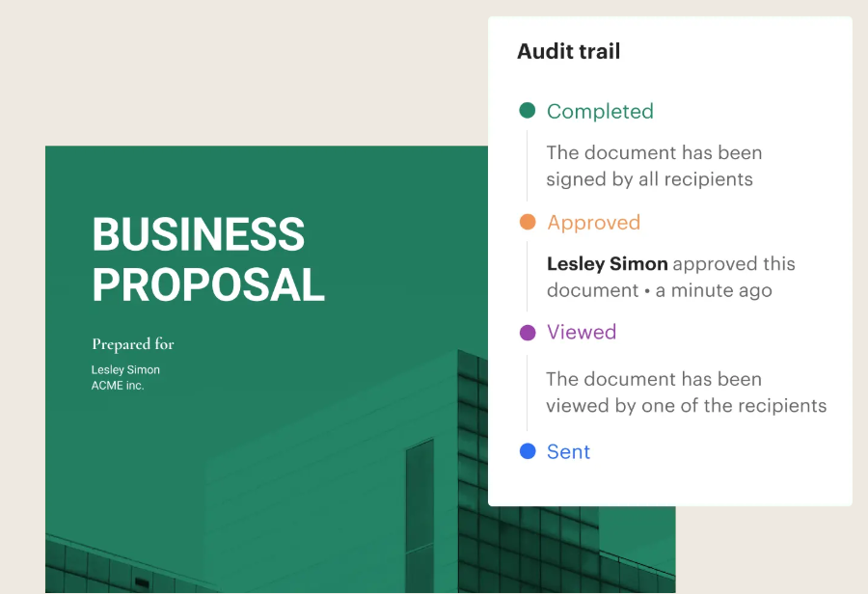The height and width of the screenshot is (594, 868).
Task: Click the purple Viewed status dot
Action: [x=528, y=333]
